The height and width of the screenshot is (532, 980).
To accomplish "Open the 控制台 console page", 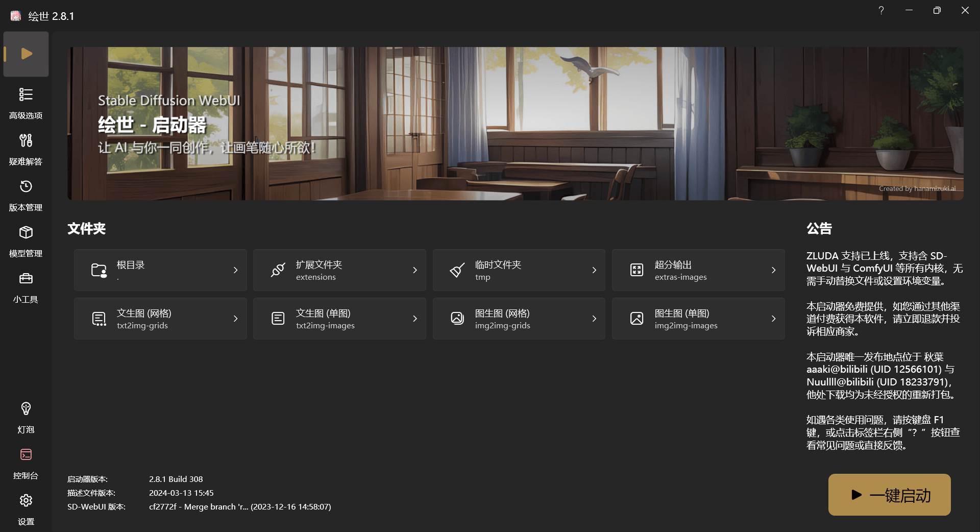I will click(26, 464).
